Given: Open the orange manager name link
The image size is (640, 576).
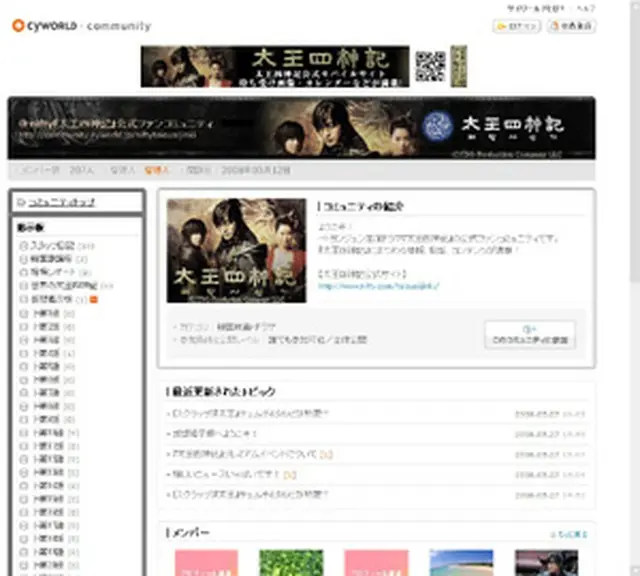Looking at the screenshot, I should tap(157, 171).
